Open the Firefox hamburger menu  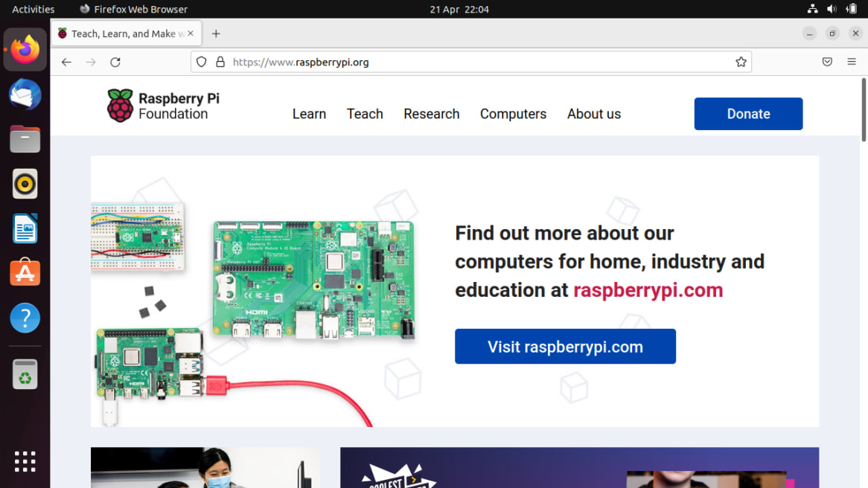pyautogui.click(x=852, y=62)
